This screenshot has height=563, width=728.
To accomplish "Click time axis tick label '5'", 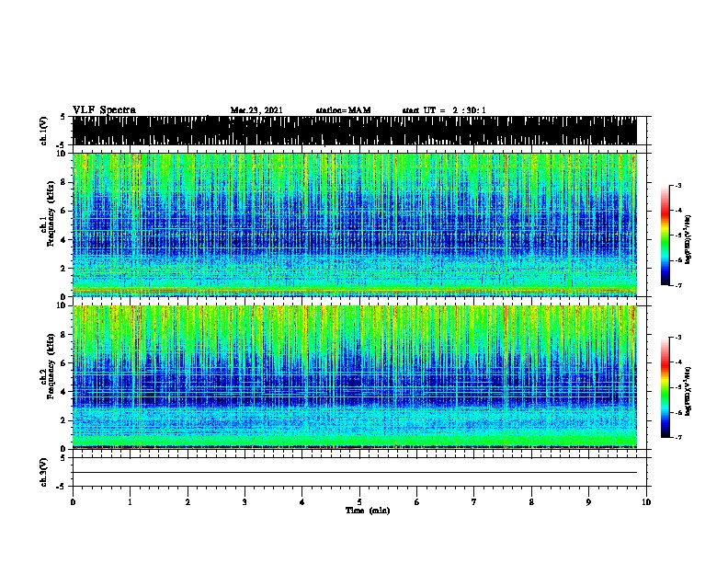I will 359,501.
